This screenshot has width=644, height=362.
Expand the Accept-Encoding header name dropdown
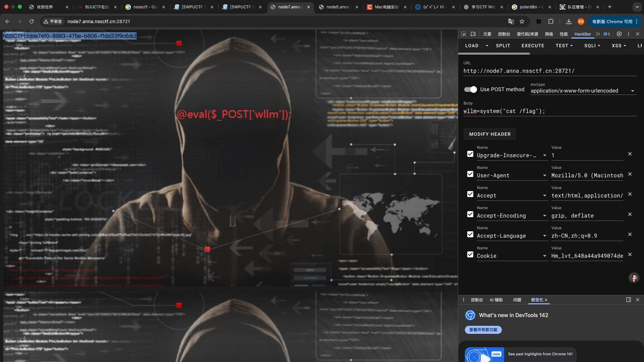click(x=545, y=216)
